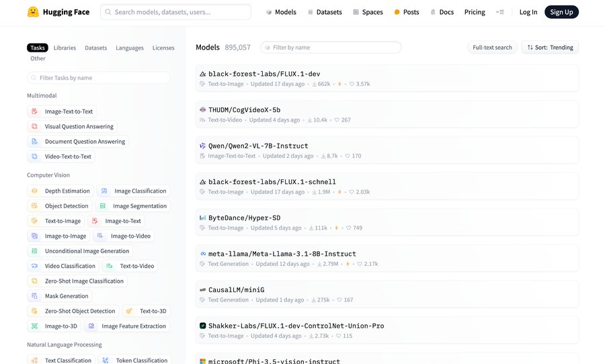Select the Tasks filter tab
The width and height of the screenshot is (605, 364).
click(38, 48)
